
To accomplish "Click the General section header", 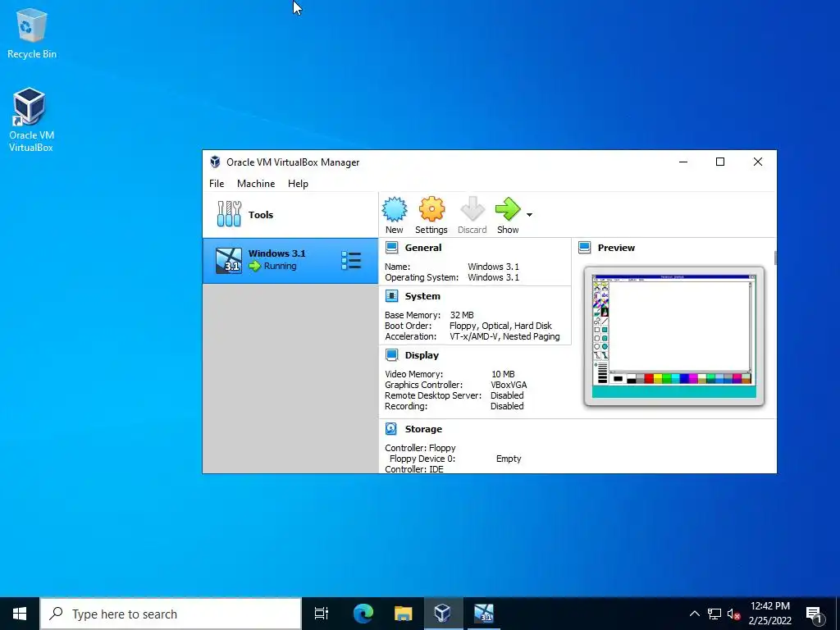I will (423, 248).
